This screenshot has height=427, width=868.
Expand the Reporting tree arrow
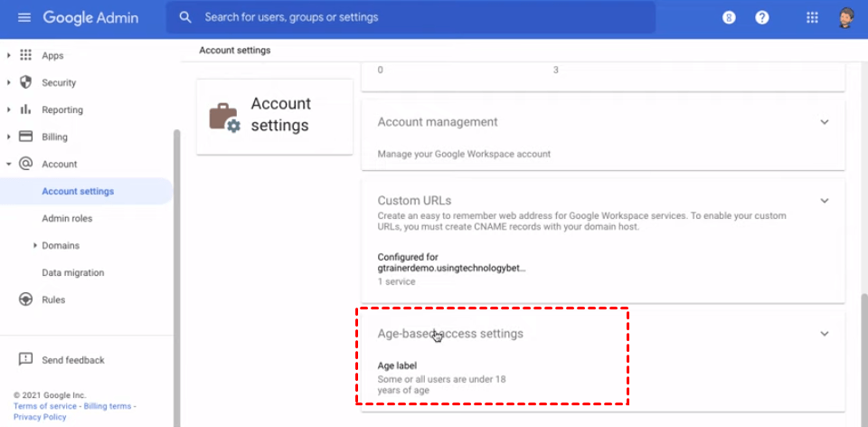click(9, 109)
